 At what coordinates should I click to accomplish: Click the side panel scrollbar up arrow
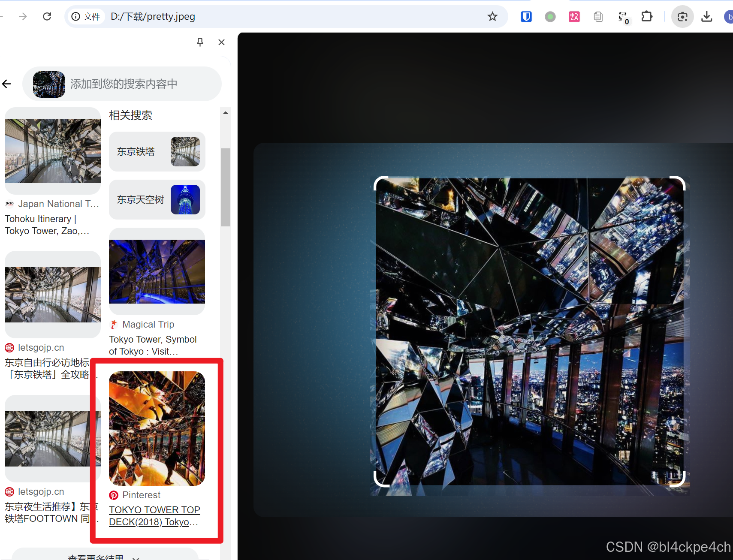pyautogui.click(x=226, y=113)
